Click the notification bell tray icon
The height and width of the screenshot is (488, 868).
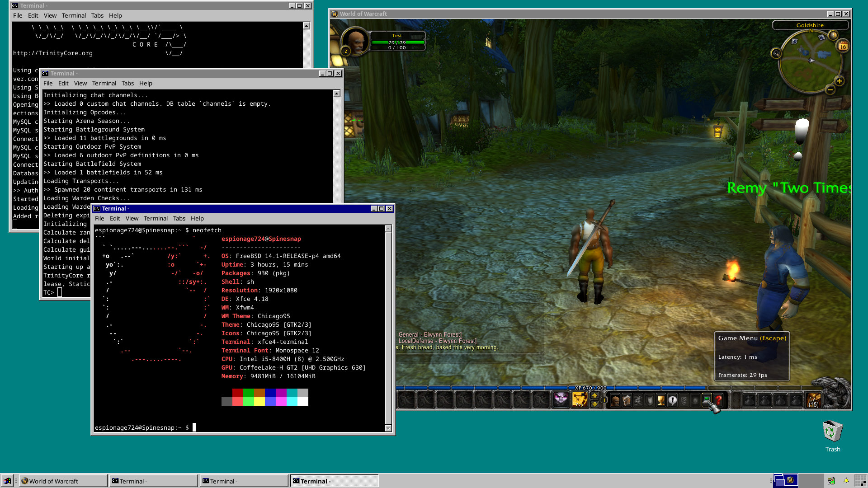(x=846, y=481)
